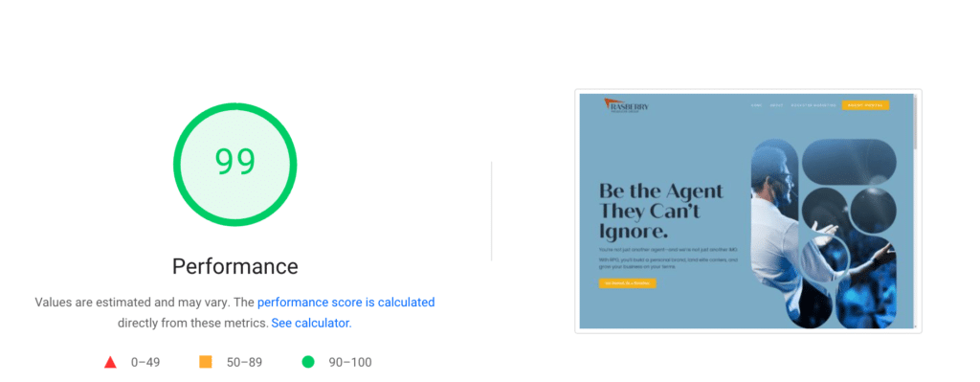Click the green 99 performance score gauge
The image size is (980, 382).
(x=235, y=165)
